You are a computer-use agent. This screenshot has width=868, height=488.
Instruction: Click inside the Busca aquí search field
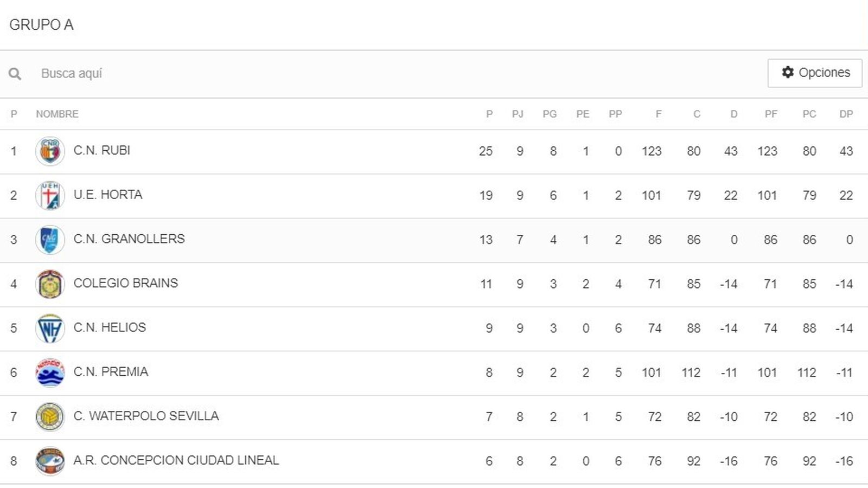pyautogui.click(x=163, y=73)
